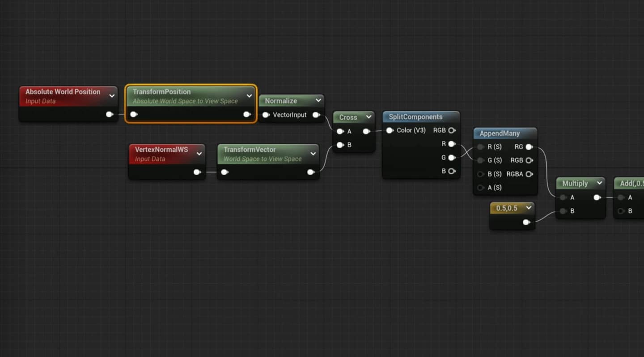Viewport: 644px width, 357px height.
Task: Collapse the TransformPosition node chevron
Action: pos(249,96)
